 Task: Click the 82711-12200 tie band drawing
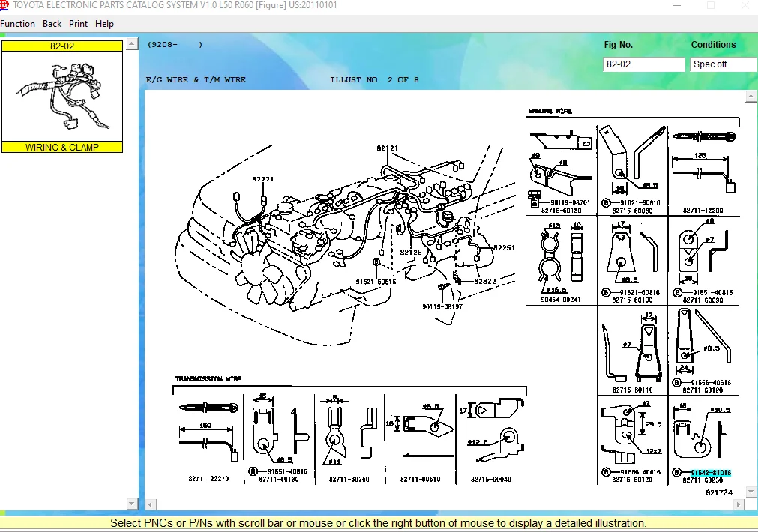coord(704,162)
